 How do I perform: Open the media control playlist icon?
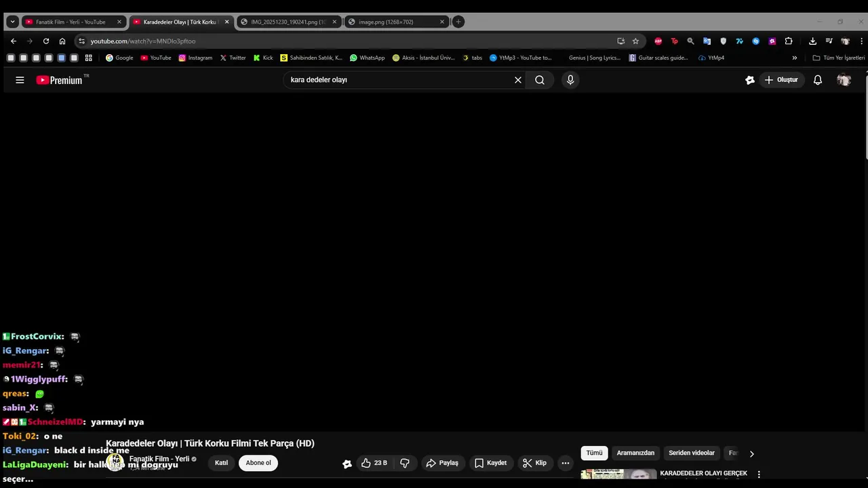(x=829, y=41)
